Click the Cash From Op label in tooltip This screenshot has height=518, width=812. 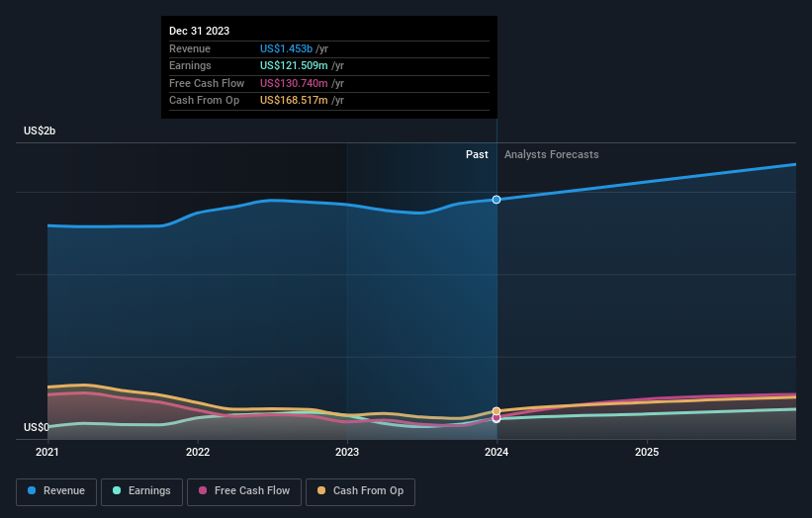pyautogui.click(x=204, y=101)
